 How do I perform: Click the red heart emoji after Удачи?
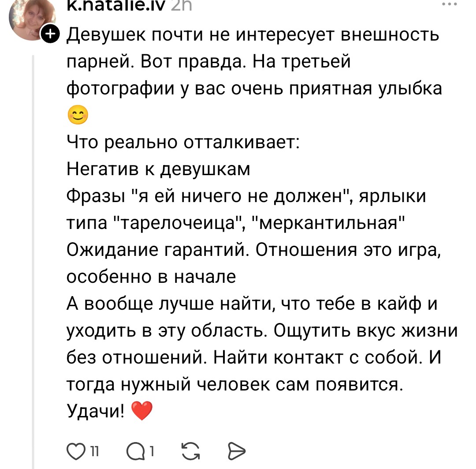141,412
